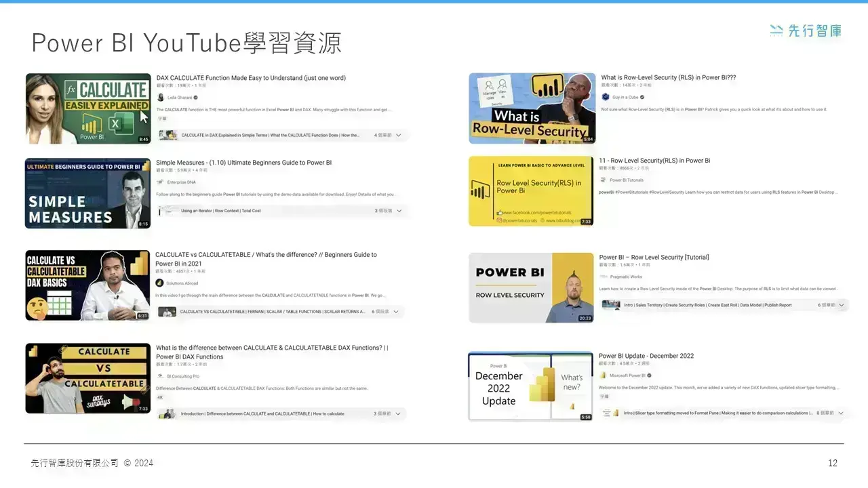Click title 'What is the difference between CALCULATE & CALCULATETABLE'

pyautogui.click(x=272, y=352)
